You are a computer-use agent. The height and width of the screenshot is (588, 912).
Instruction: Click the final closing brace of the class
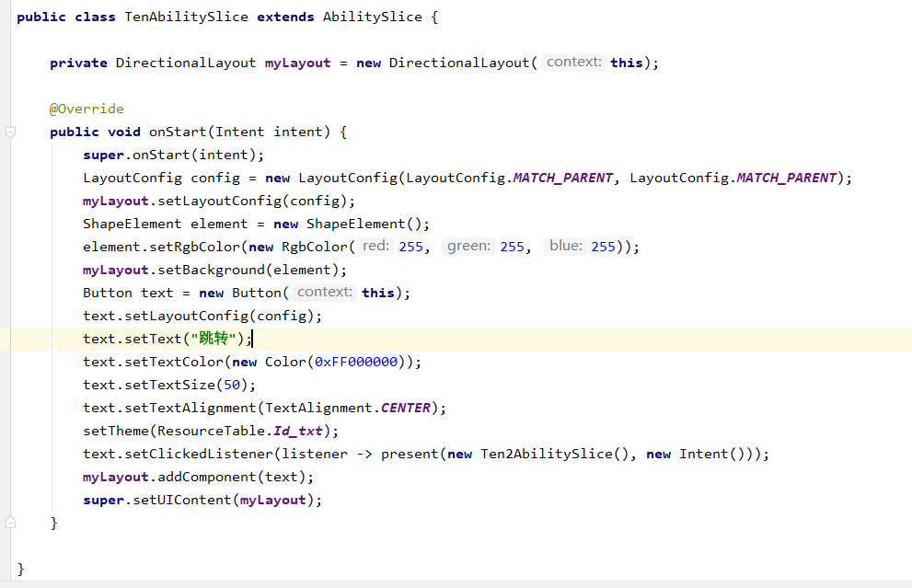point(21,569)
